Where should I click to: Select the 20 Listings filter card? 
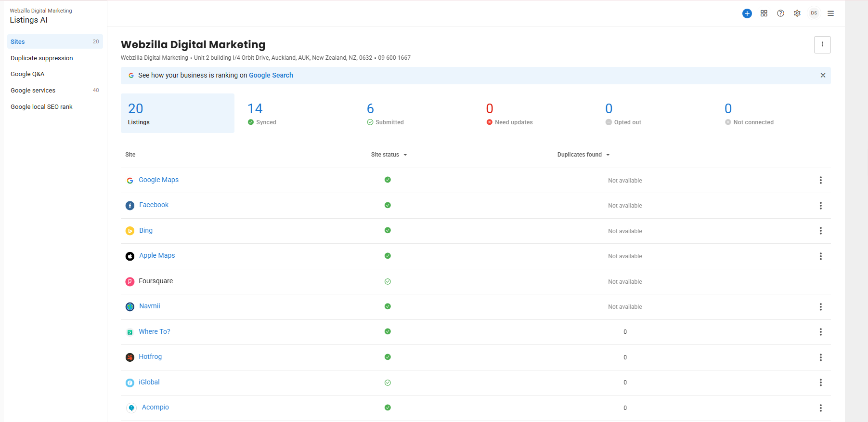coord(177,113)
